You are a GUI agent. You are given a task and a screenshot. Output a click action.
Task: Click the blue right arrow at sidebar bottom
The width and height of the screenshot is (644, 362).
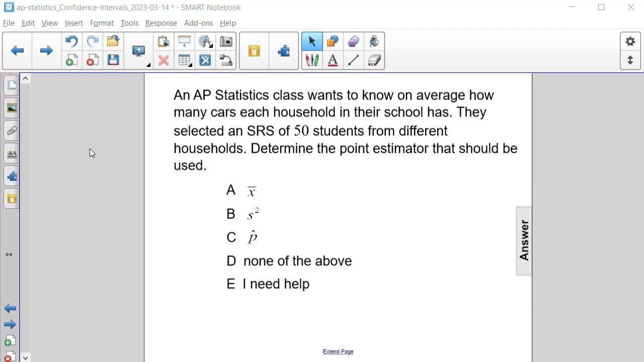coord(10,325)
